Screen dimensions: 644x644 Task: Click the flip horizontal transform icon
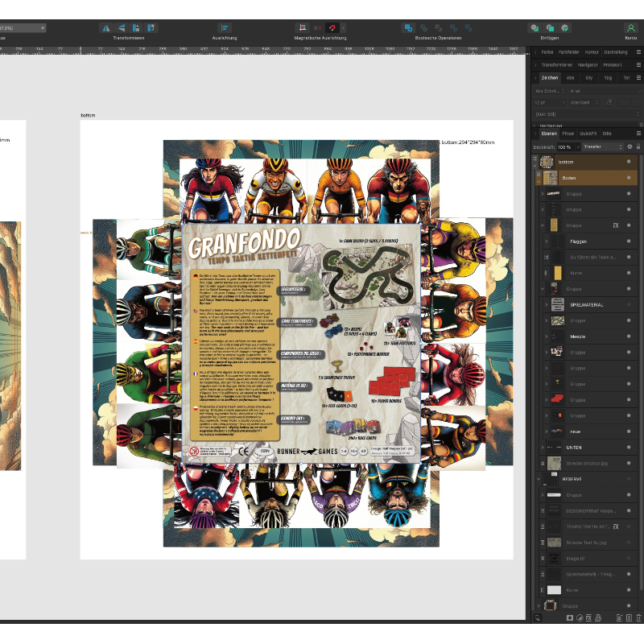[x=106, y=28]
